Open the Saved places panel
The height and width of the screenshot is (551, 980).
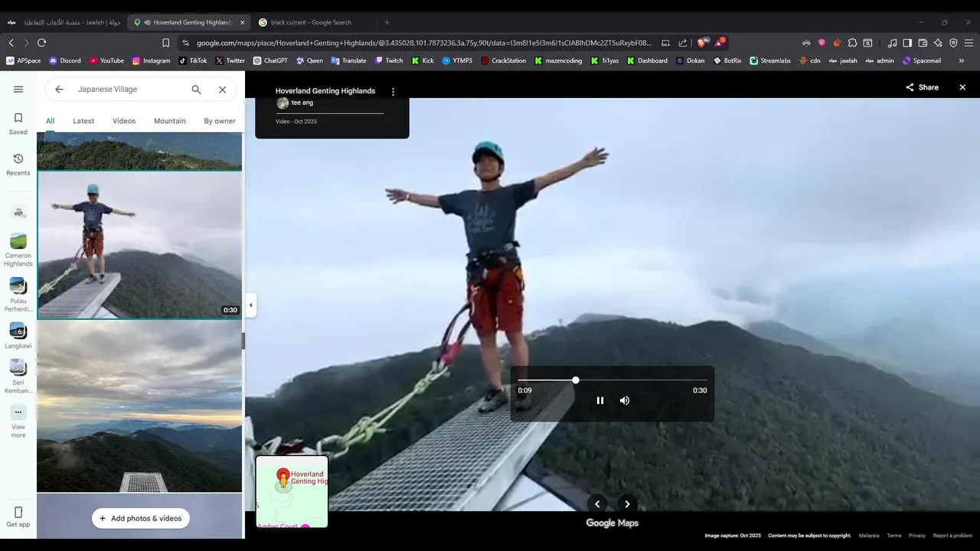click(18, 122)
